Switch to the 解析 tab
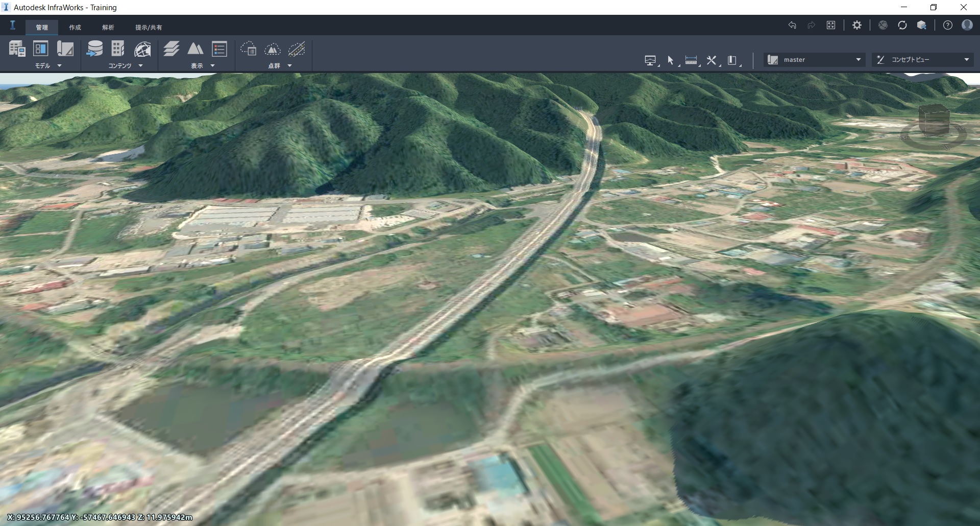The image size is (980, 526). [x=108, y=28]
